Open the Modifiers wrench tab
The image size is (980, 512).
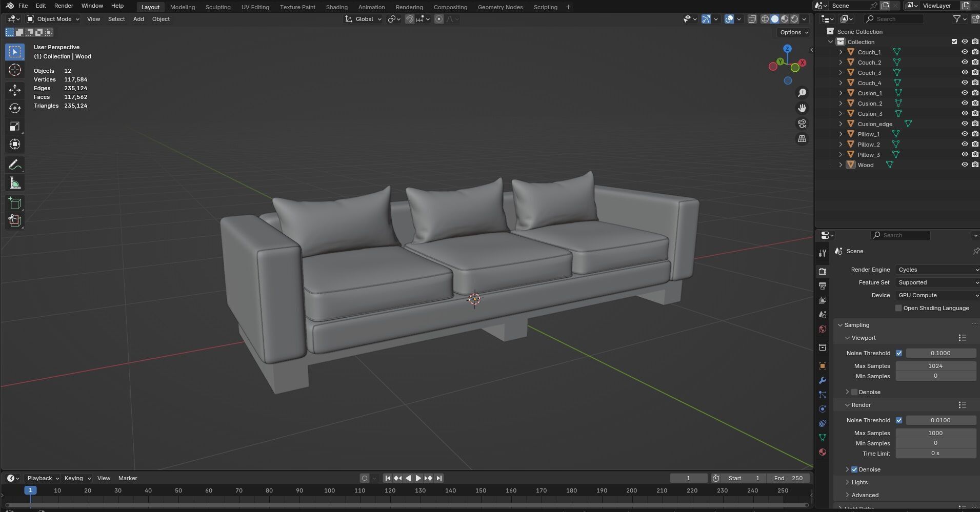823,380
